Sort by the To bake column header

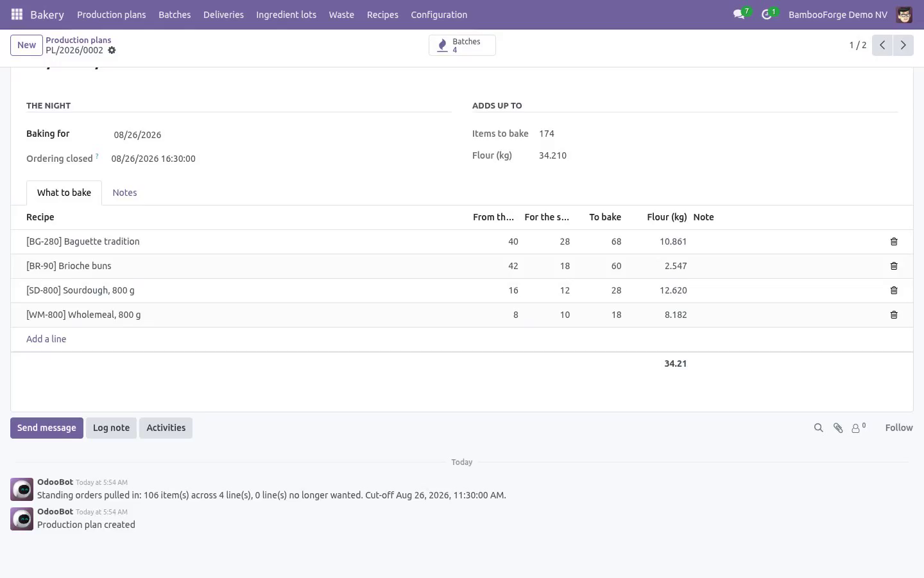[x=605, y=217]
